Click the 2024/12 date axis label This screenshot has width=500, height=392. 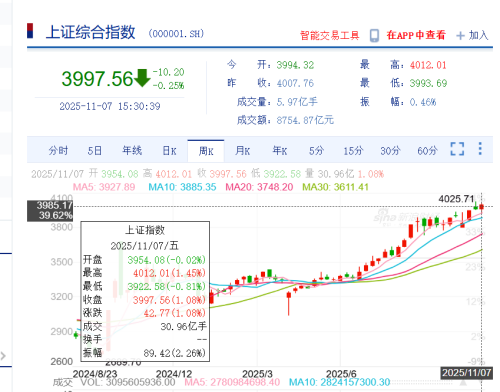pyautogui.click(x=174, y=374)
